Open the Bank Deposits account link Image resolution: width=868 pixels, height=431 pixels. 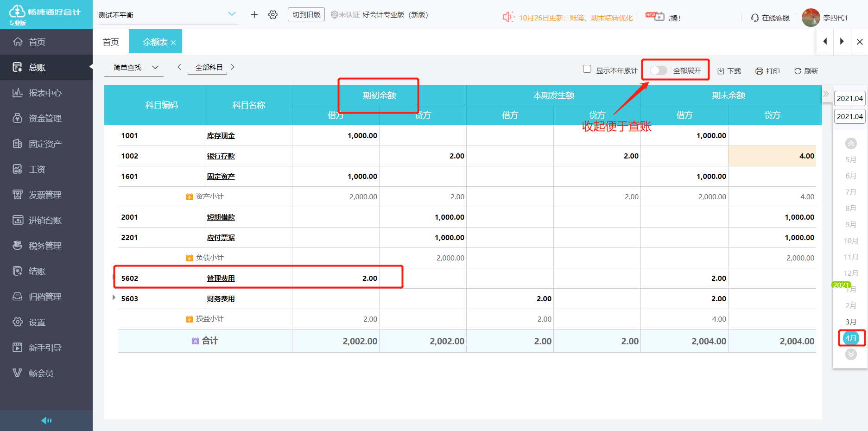221,156
